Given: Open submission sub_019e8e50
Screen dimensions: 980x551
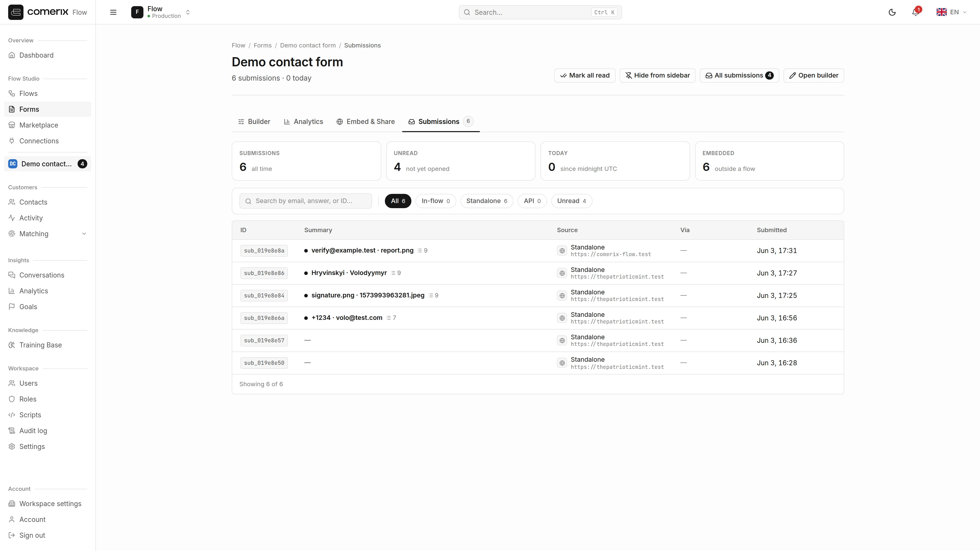Looking at the screenshot, I should pyautogui.click(x=537, y=363).
